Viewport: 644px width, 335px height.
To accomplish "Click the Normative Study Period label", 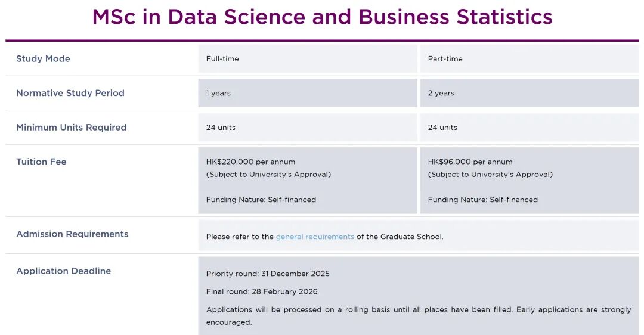I will tap(70, 93).
